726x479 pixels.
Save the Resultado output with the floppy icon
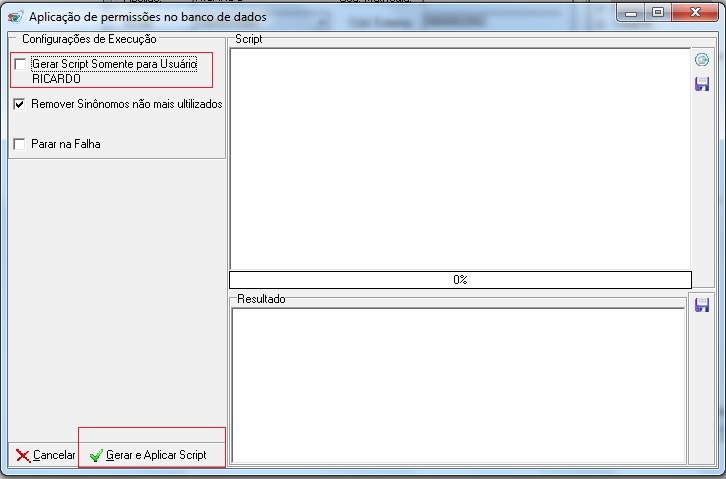click(702, 305)
